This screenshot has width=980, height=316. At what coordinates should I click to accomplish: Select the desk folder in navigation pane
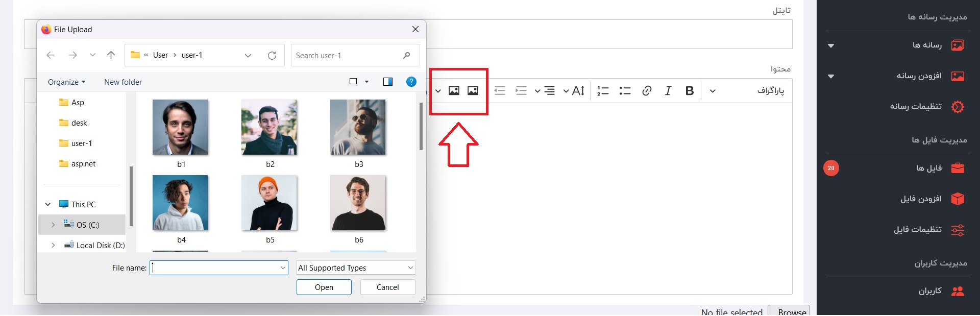tap(73, 123)
